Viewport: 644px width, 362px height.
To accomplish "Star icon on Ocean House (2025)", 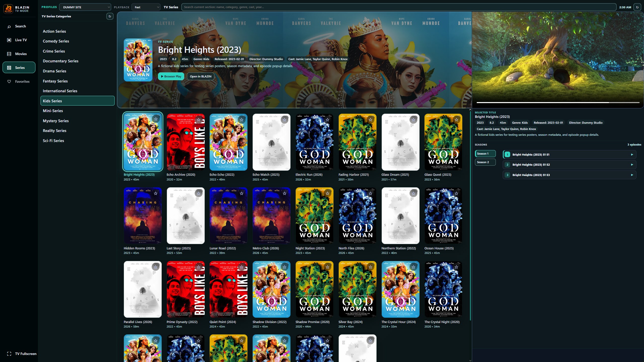I will coord(456,193).
